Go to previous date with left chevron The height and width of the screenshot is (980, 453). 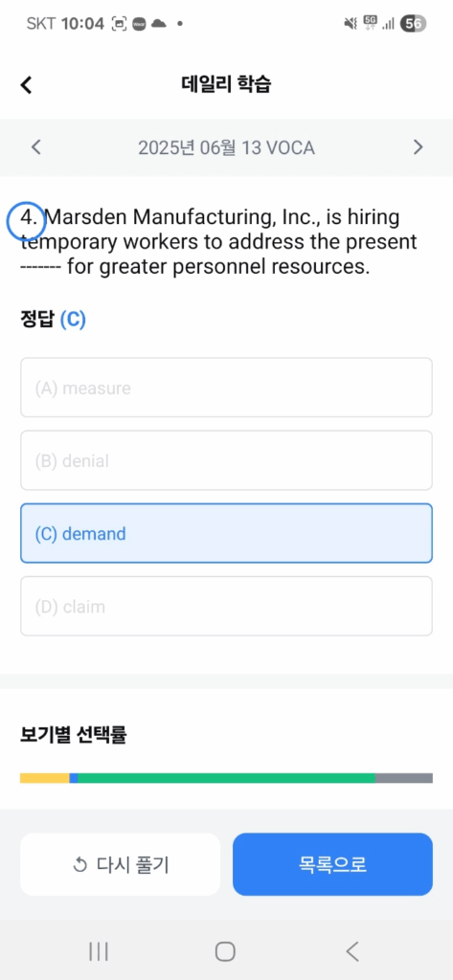(36, 147)
